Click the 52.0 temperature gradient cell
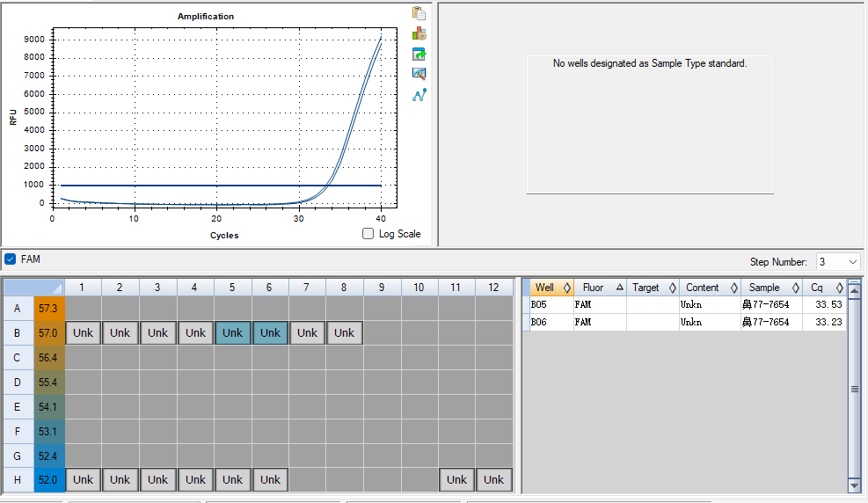The width and height of the screenshot is (868, 503). [x=48, y=480]
